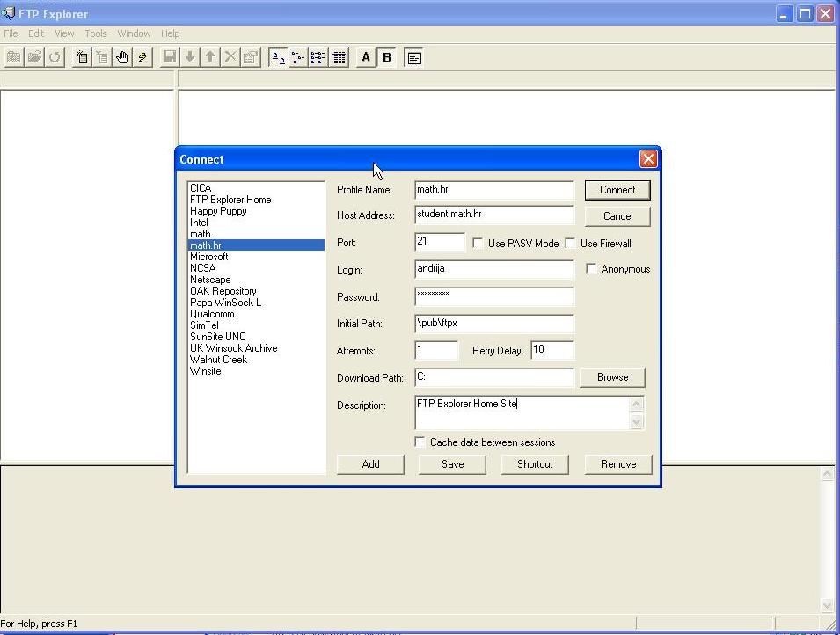The width and height of the screenshot is (840, 635).
Task: Click Description scrollbar down arrow
Action: click(637, 422)
